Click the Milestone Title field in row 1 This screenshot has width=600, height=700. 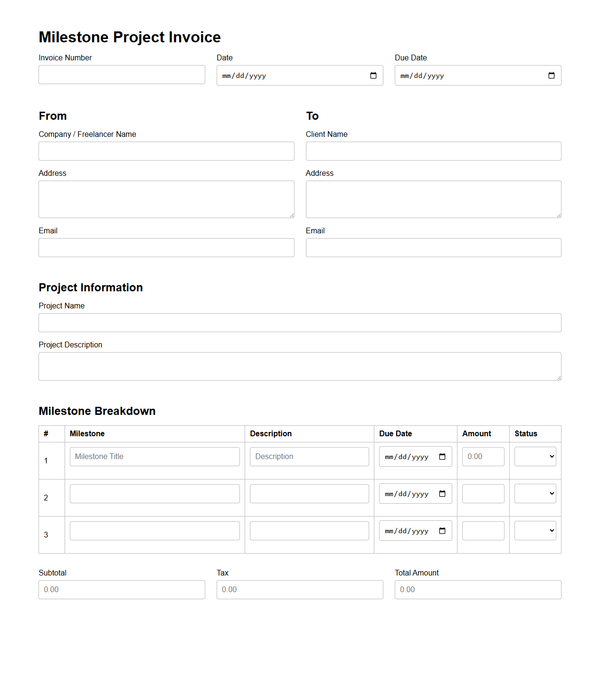154,456
